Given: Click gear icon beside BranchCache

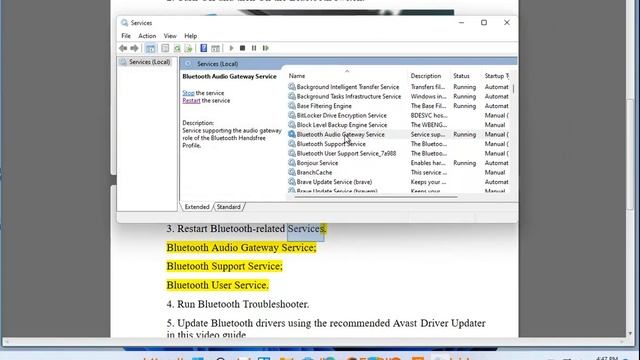Looking at the screenshot, I should point(292,172).
